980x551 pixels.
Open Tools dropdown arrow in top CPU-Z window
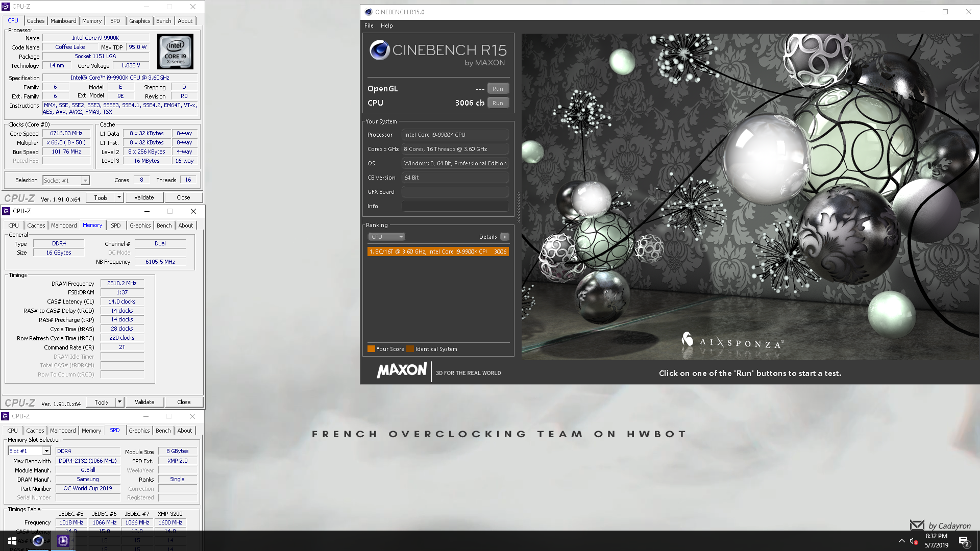point(119,197)
